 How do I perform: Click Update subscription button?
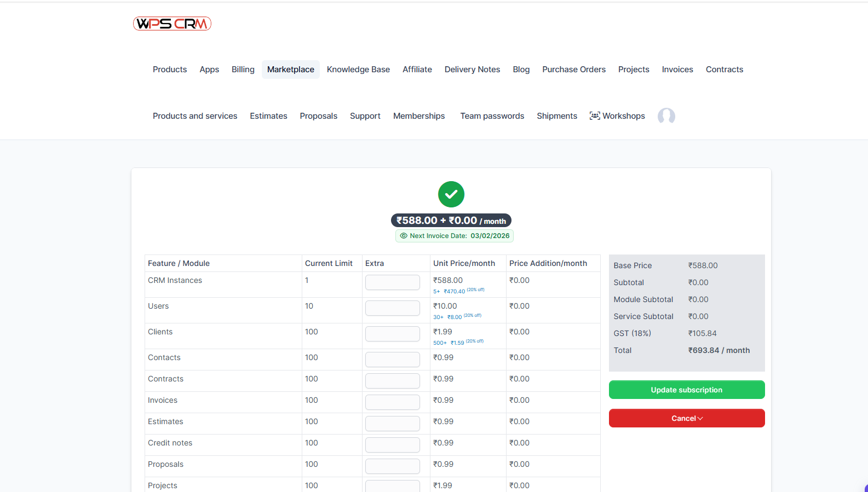click(686, 390)
